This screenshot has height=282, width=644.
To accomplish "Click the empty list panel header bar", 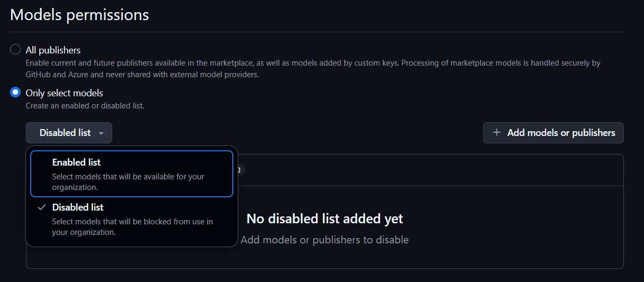I will (423, 170).
